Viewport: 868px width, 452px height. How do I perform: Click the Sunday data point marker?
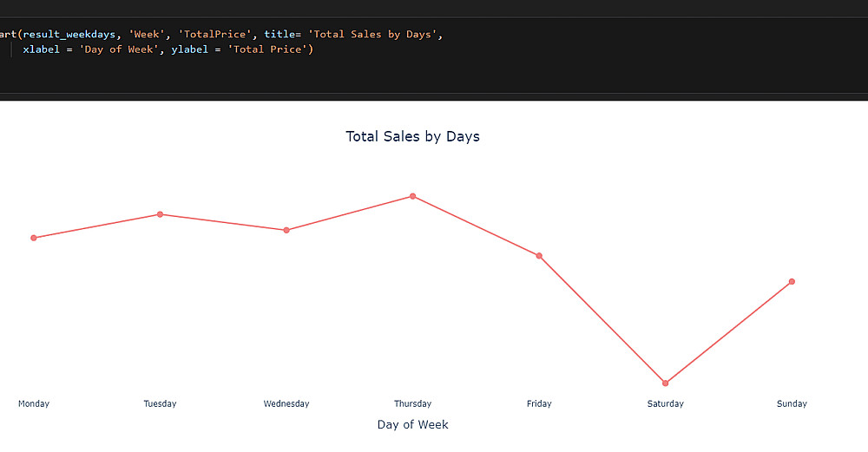click(792, 282)
